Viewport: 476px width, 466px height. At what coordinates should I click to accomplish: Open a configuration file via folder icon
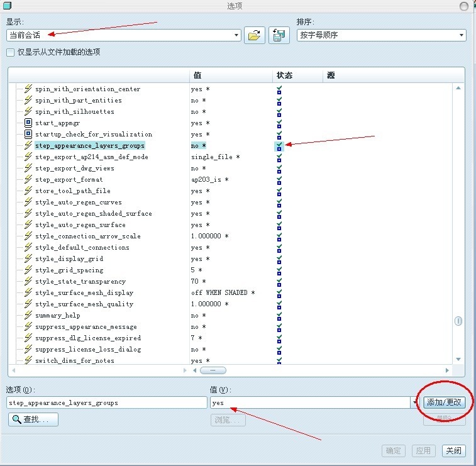[255, 35]
